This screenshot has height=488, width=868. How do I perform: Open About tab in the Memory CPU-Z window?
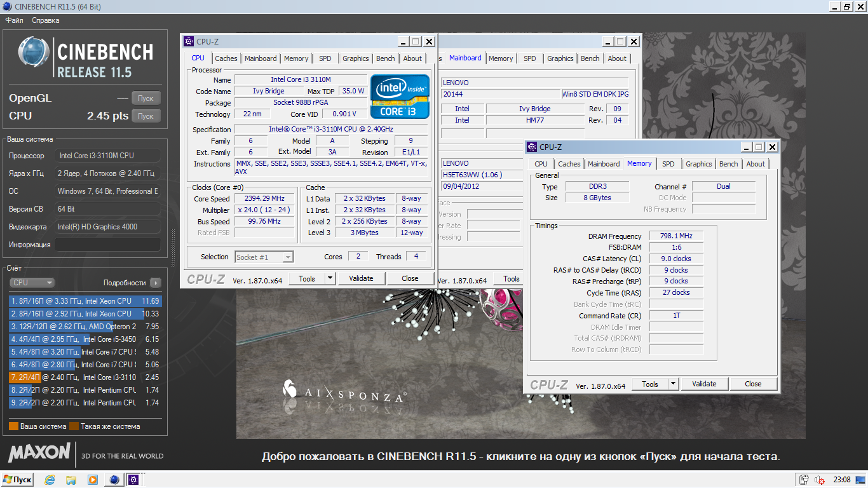756,164
